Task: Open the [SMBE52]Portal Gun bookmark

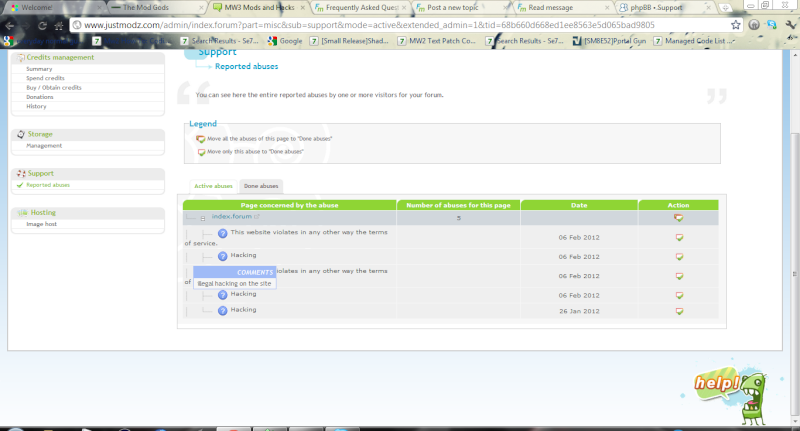Action: click(x=609, y=41)
